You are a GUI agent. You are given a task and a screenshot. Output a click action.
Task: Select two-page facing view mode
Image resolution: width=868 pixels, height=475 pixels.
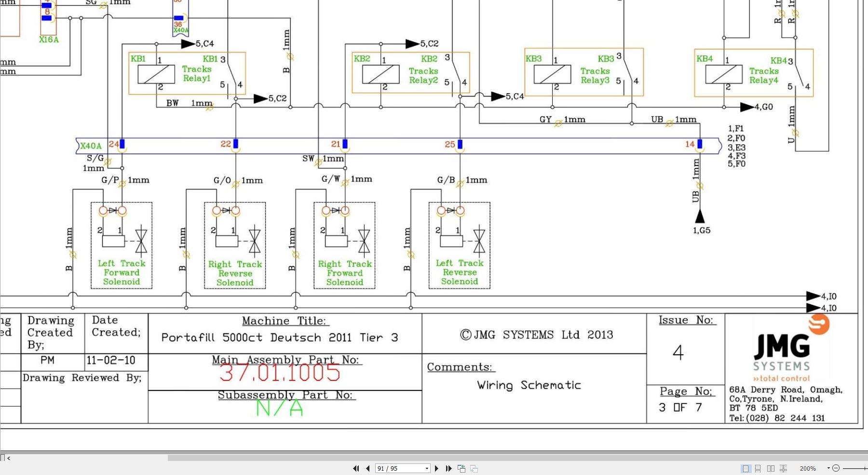pos(771,468)
